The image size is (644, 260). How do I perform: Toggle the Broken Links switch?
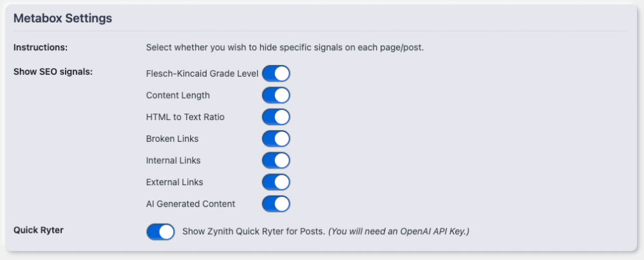tap(276, 139)
